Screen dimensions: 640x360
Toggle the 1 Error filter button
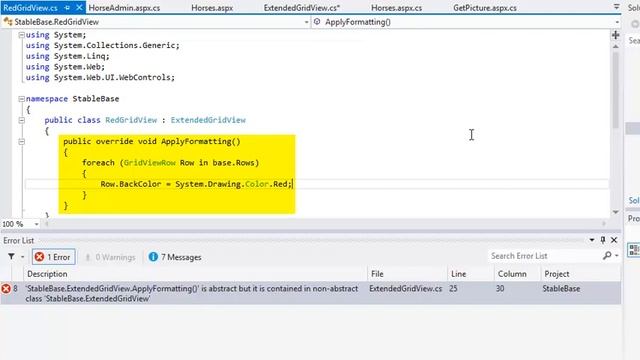click(x=53, y=257)
